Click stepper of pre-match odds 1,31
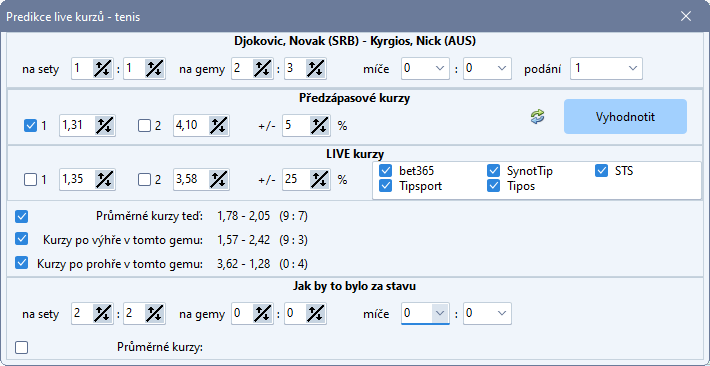 pos(105,125)
